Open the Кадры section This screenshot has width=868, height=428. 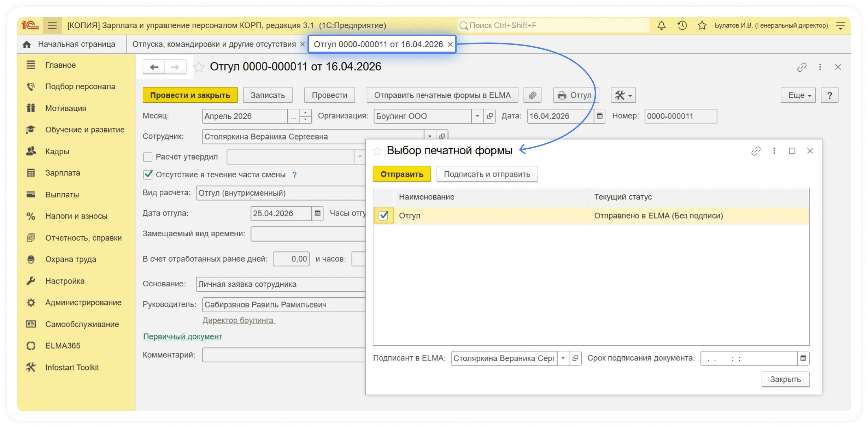click(x=57, y=151)
